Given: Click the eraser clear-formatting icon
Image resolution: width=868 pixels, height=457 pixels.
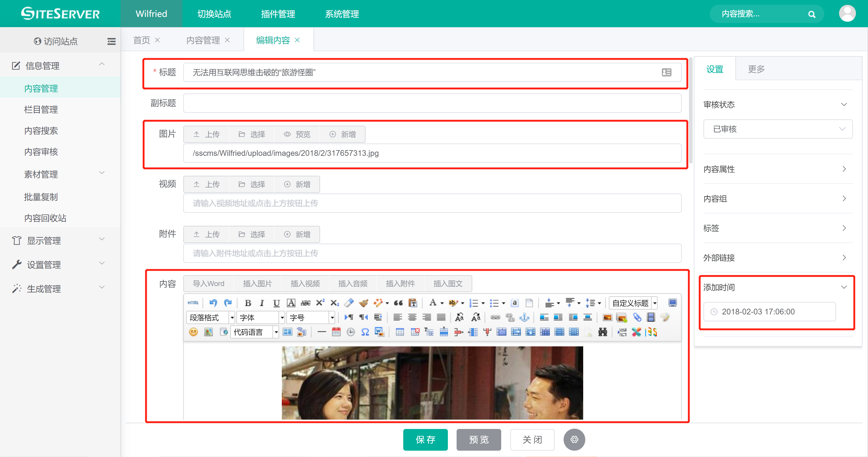Looking at the screenshot, I should (349, 303).
